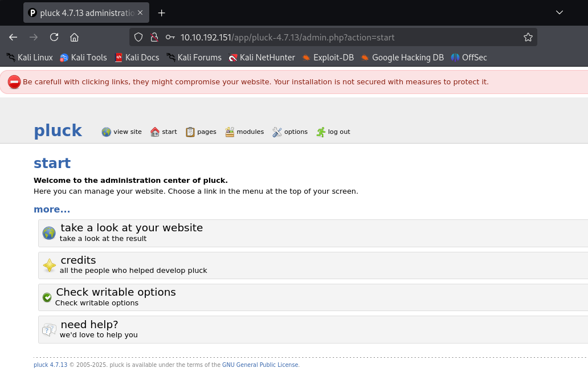Open the options menu item

tap(290, 132)
